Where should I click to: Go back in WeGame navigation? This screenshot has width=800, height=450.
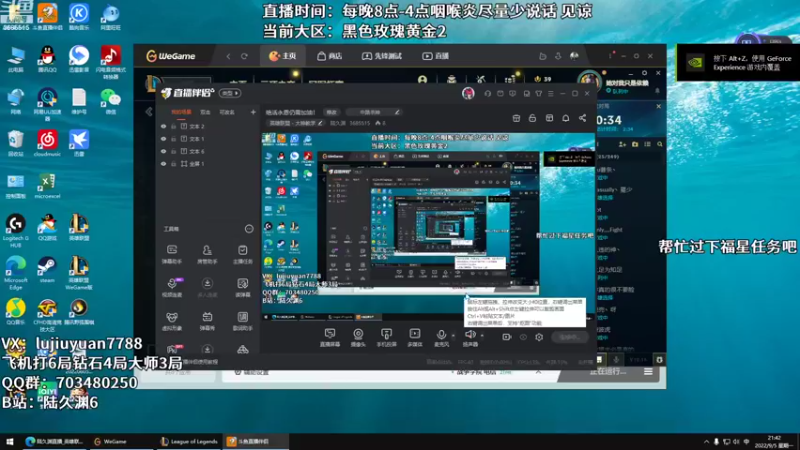click(228, 56)
